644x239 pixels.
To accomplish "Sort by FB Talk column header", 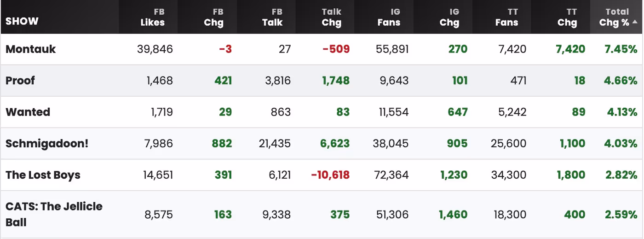I will (x=272, y=17).
